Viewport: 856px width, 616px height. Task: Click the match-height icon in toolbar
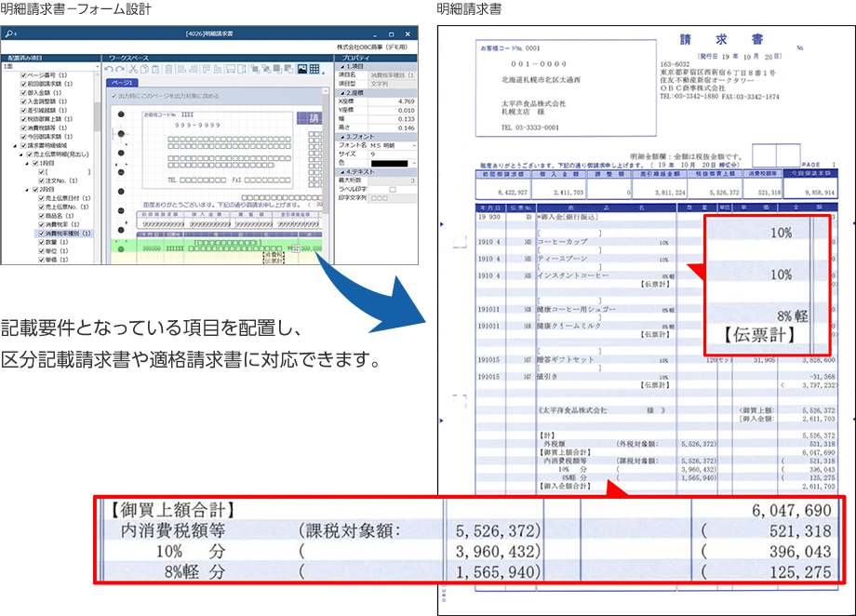pos(242,70)
